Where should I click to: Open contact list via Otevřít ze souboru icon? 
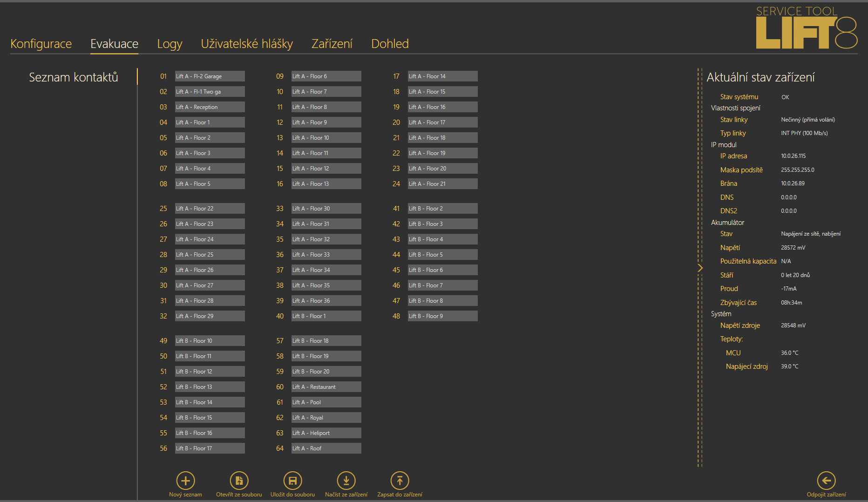pyautogui.click(x=239, y=481)
